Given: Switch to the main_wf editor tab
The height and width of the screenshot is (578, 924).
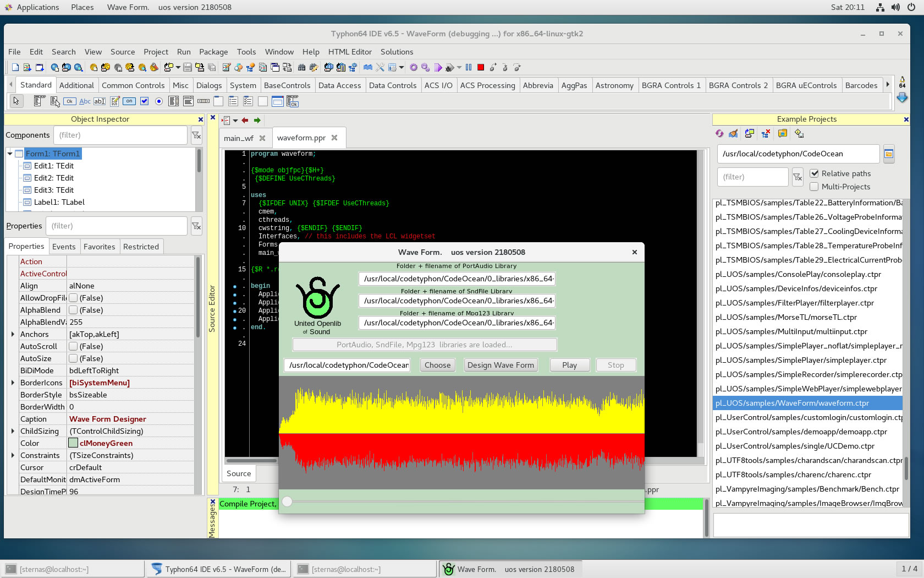Looking at the screenshot, I should [239, 138].
